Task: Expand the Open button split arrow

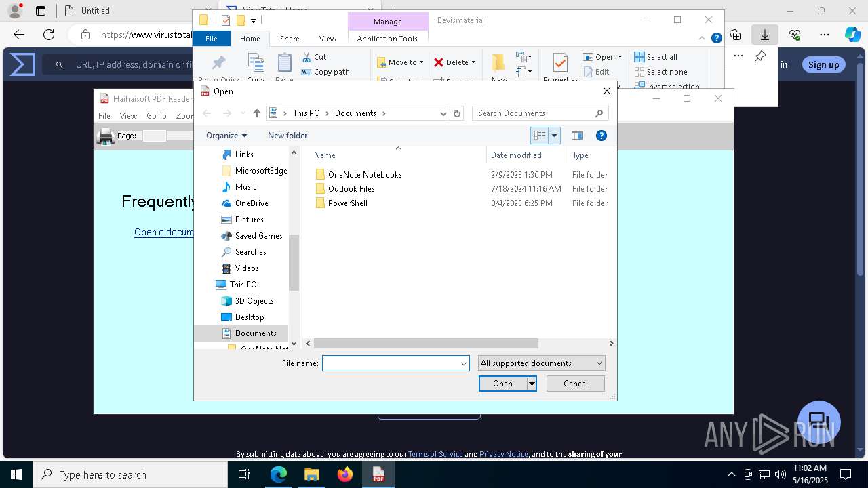Action: 532,384
